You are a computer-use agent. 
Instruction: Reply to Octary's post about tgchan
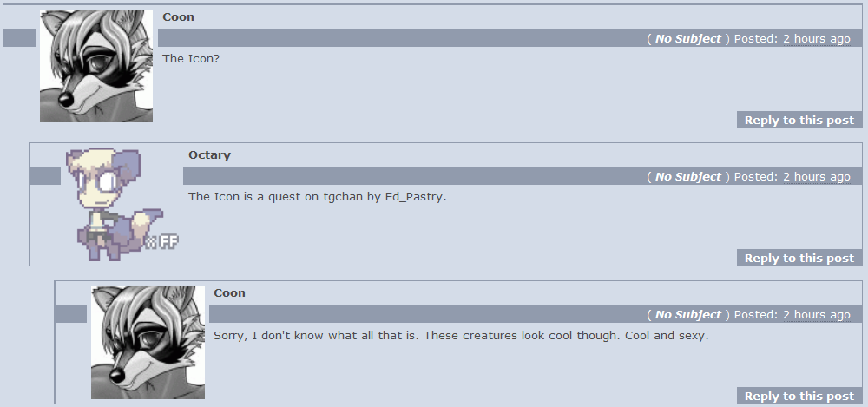[x=799, y=259]
